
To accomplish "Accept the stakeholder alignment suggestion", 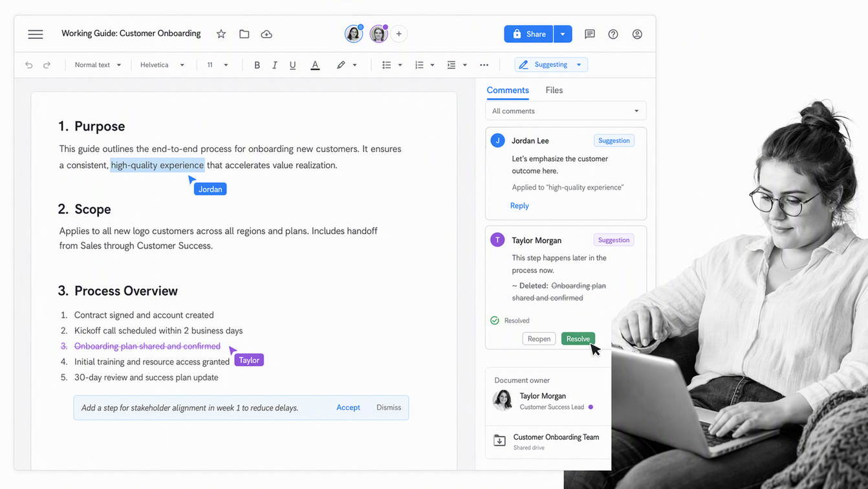I will click(348, 407).
